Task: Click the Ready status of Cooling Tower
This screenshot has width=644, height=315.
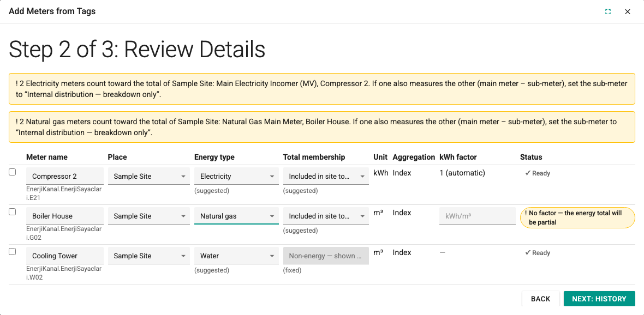Action: tap(538, 253)
